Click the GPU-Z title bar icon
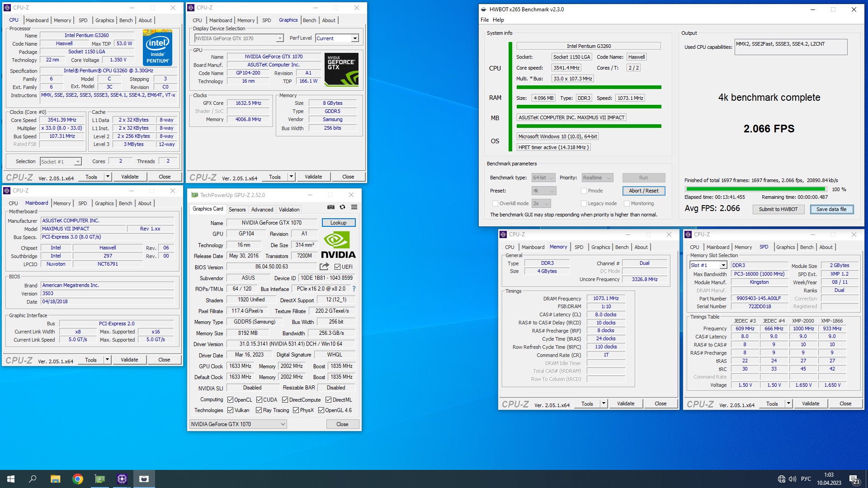 195,195
